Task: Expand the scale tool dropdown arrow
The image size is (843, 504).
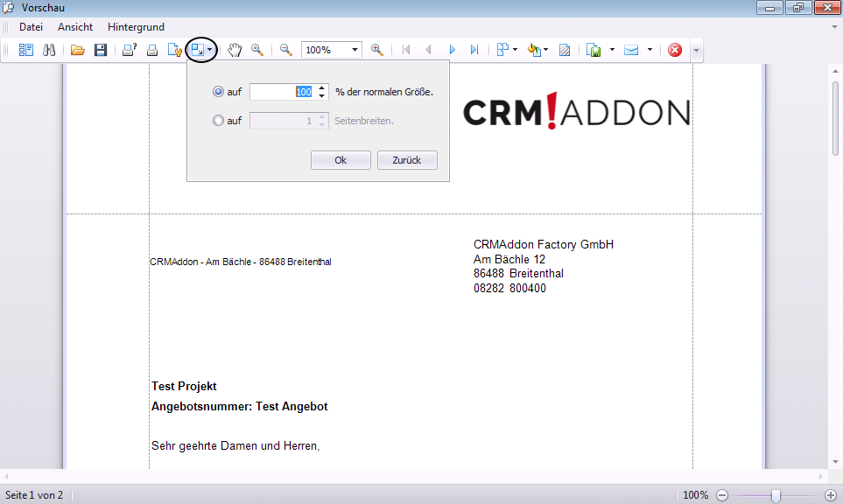Action: [x=210, y=50]
